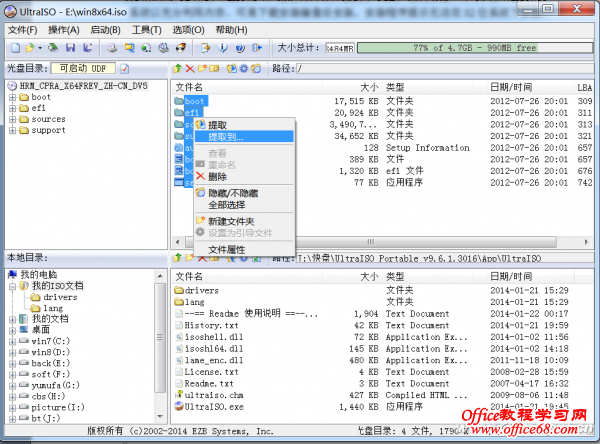Image resolution: width=600 pixels, height=444 pixels.
Task: Click the Help question mark icon
Action: [240, 48]
